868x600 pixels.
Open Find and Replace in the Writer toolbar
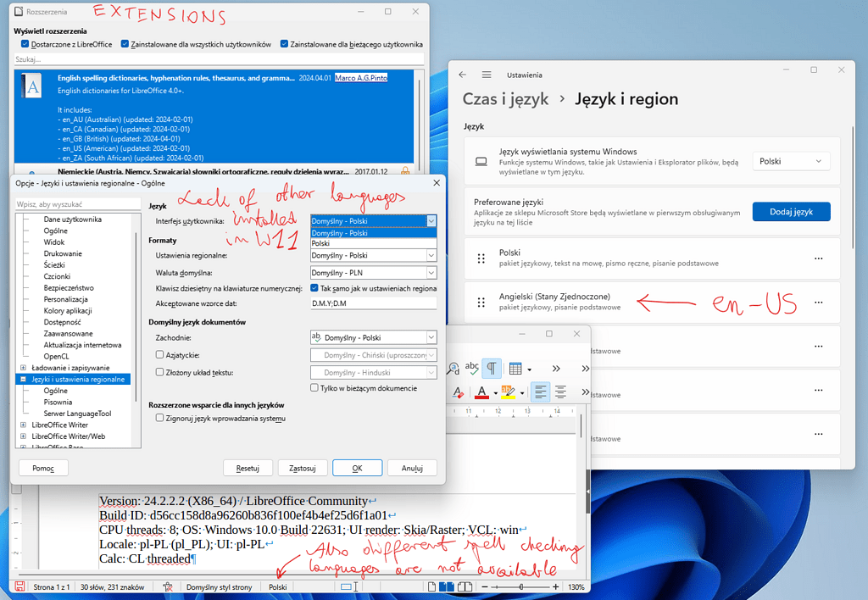(453, 367)
